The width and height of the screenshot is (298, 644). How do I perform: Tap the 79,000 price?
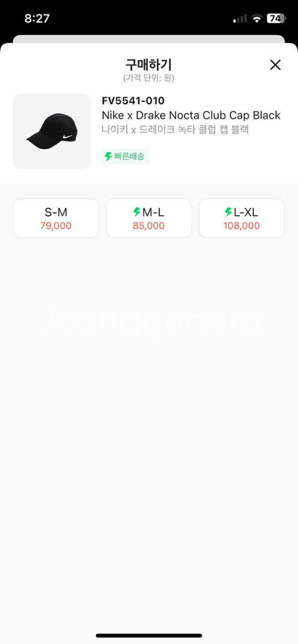tap(56, 226)
